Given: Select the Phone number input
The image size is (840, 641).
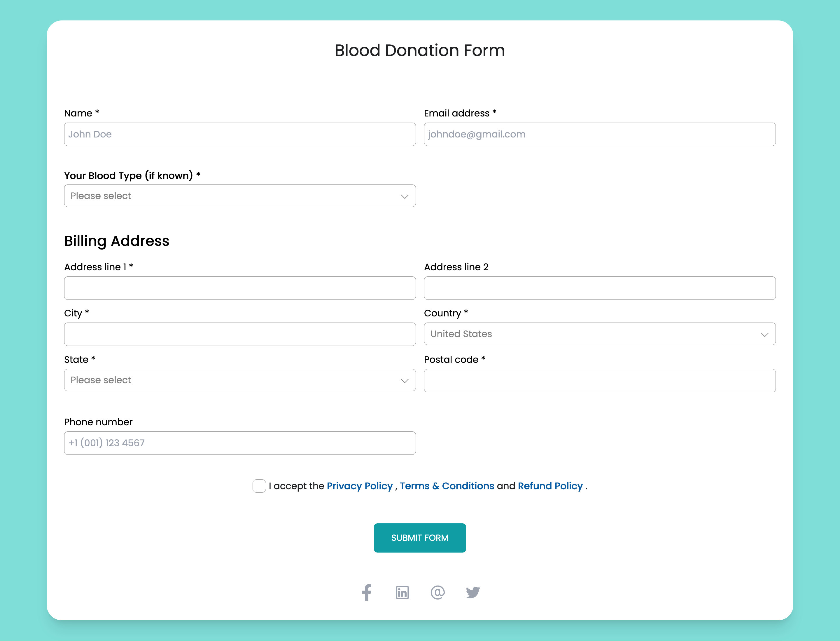Looking at the screenshot, I should point(239,443).
